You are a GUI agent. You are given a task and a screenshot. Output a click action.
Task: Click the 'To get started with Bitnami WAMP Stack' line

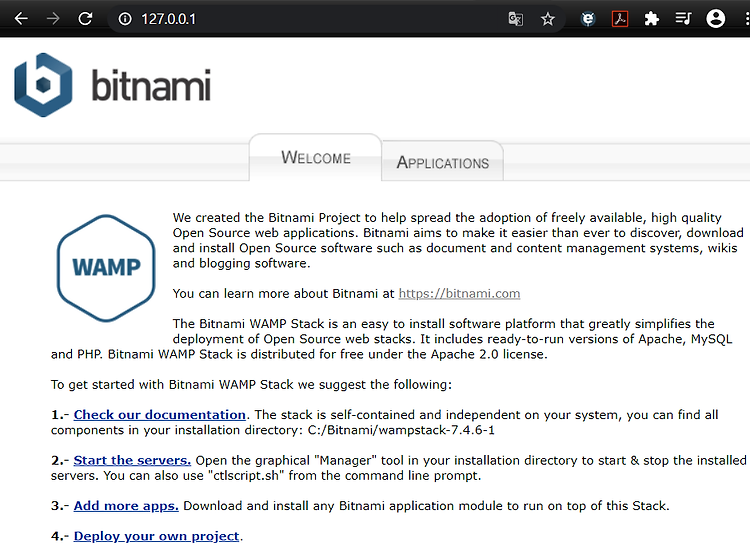point(251,385)
